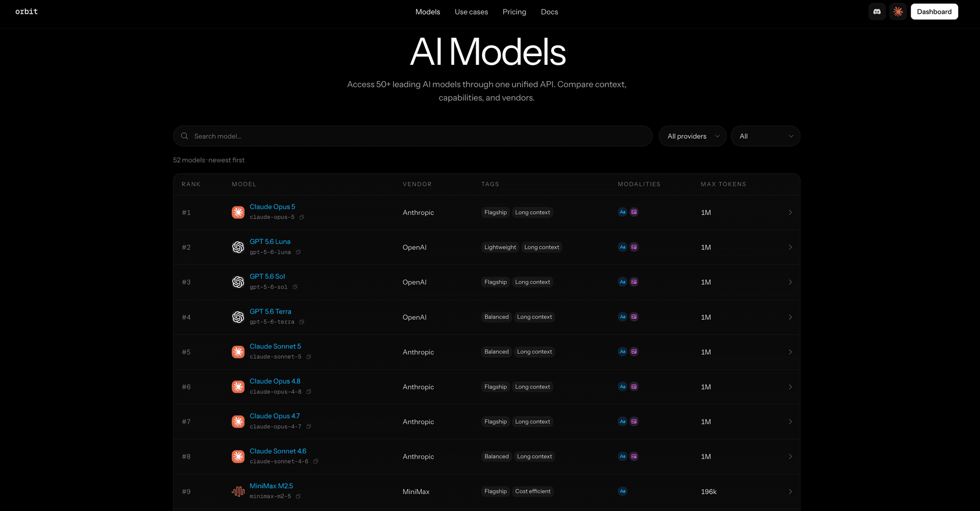Click the search magnifier icon
This screenshot has height=511, width=980.
coord(185,136)
